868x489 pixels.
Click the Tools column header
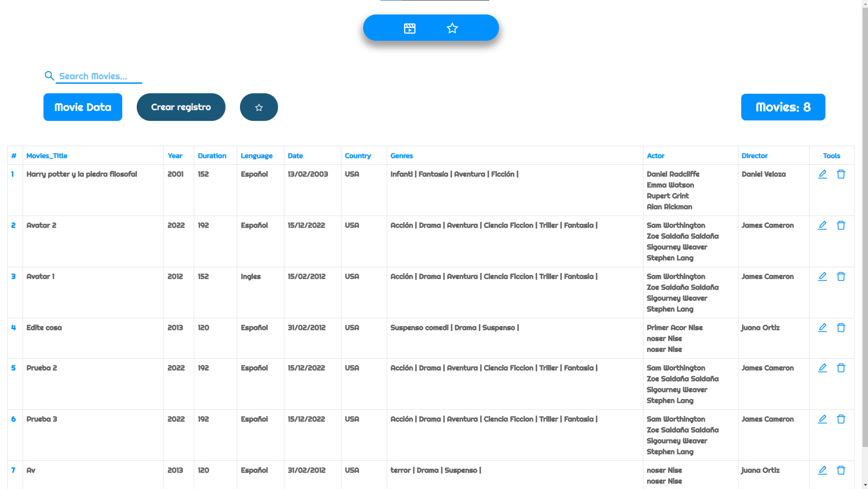click(x=832, y=156)
